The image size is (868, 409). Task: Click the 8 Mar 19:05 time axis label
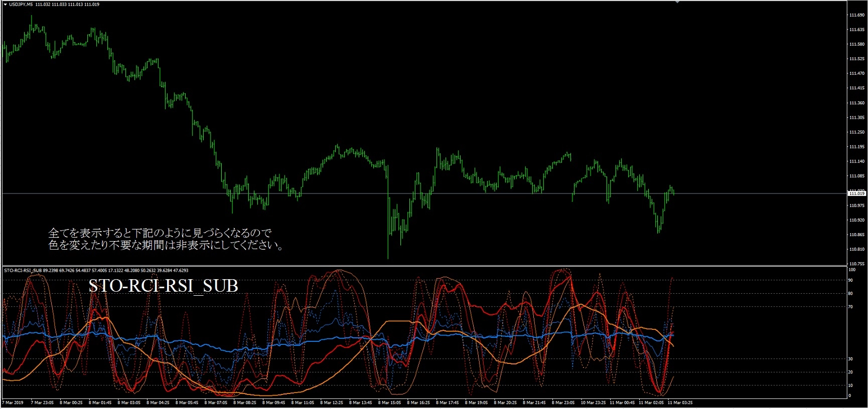click(477, 402)
